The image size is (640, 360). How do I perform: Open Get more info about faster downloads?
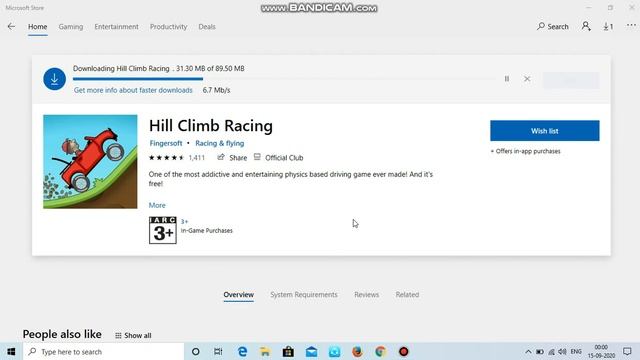tap(133, 90)
